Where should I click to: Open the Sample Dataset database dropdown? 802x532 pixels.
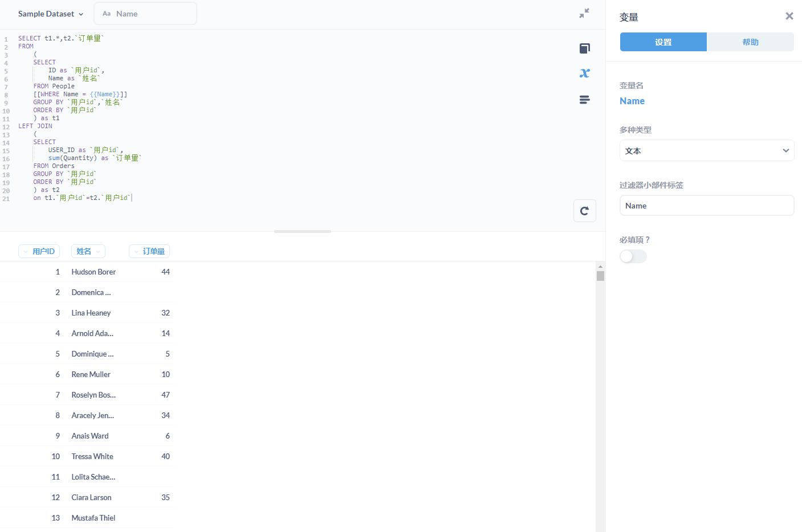click(x=50, y=14)
